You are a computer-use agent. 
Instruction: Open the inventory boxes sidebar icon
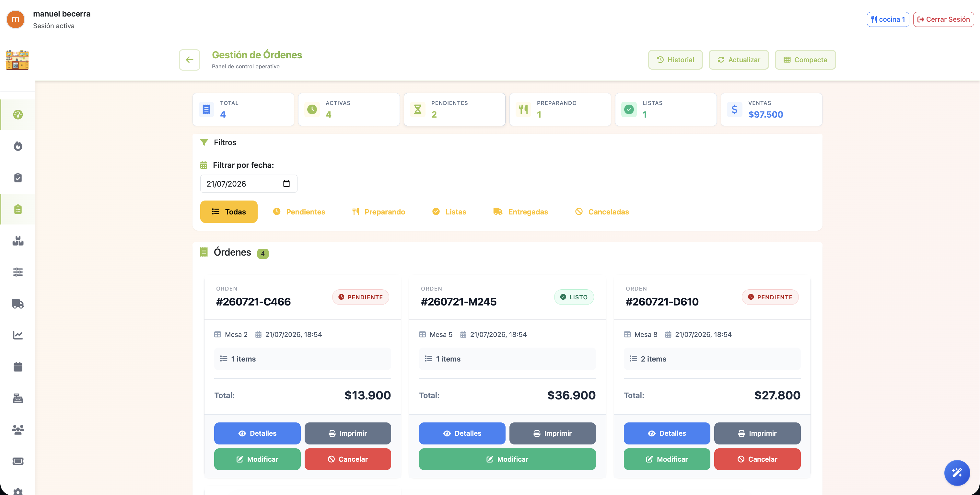[x=18, y=241]
